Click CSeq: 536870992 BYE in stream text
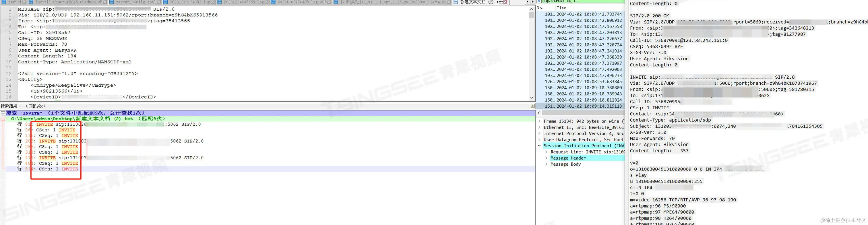 (656, 46)
